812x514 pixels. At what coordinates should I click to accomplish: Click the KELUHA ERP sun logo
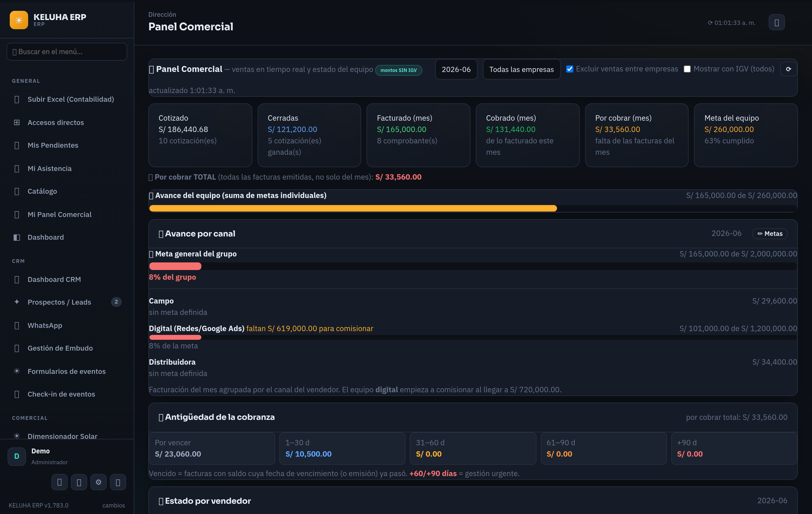19,20
